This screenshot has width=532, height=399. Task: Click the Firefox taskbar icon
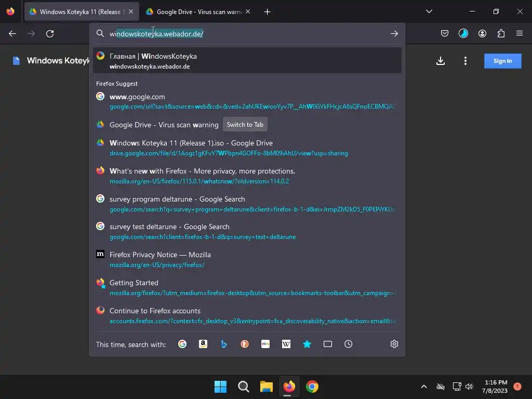pos(289,387)
